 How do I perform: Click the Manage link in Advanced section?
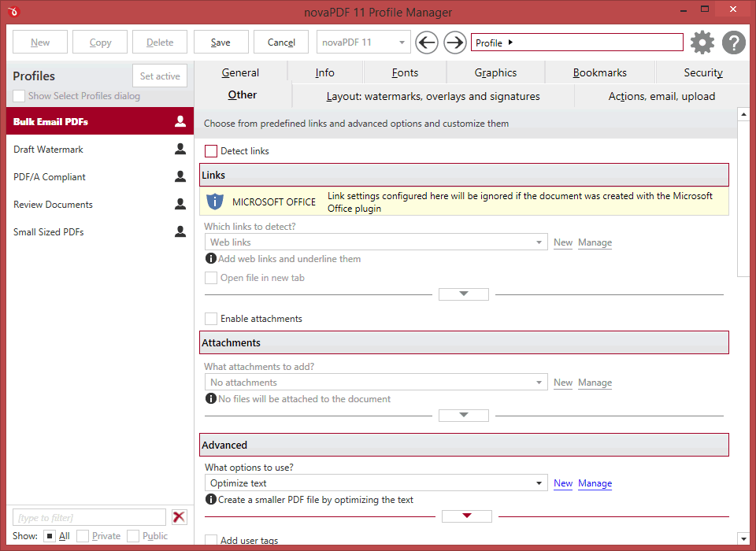click(595, 483)
